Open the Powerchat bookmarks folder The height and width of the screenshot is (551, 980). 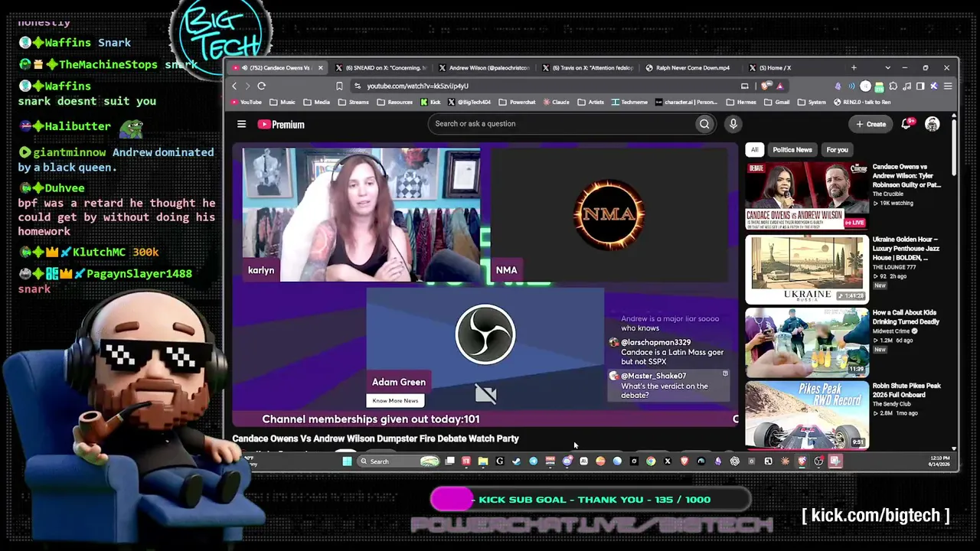tap(518, 102)
